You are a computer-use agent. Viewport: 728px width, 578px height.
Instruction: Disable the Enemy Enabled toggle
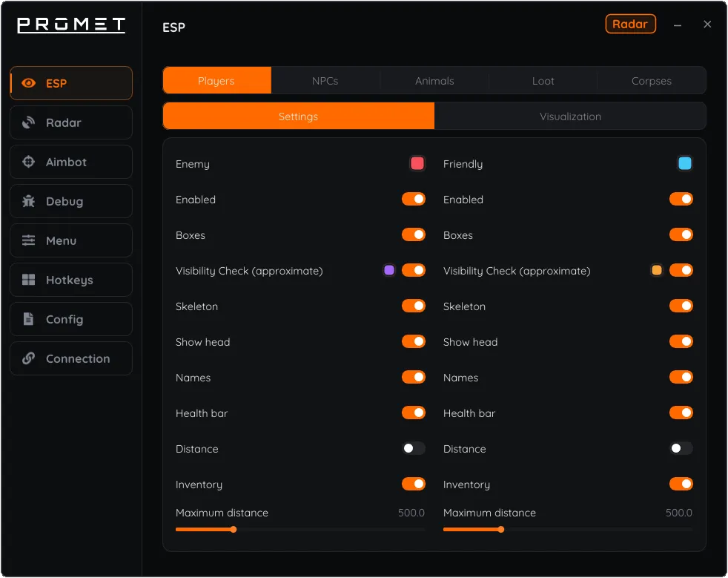pos(414,200)
